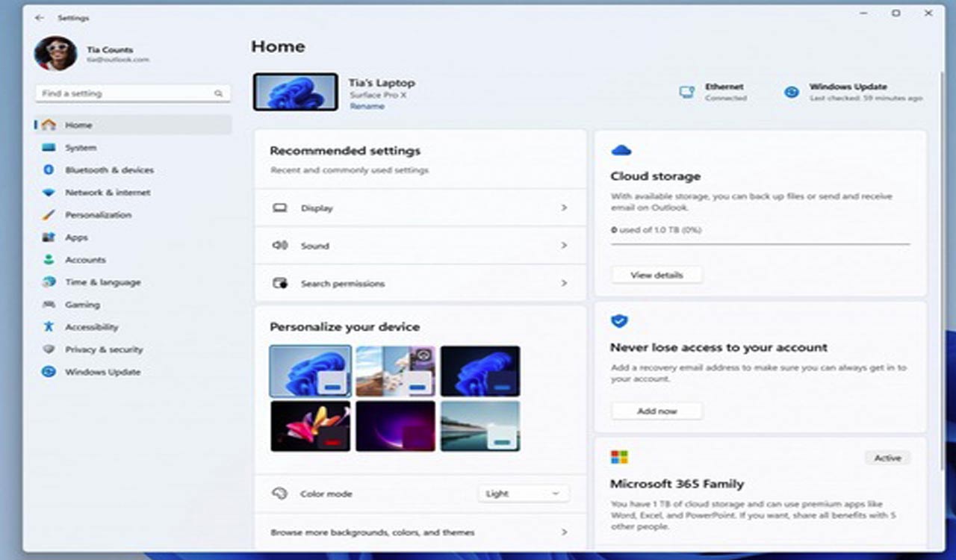This screenshot has width=956, height=560.
Task: Click the Rename link for Tia's Laptop
Action: click(x=367, y=107)
